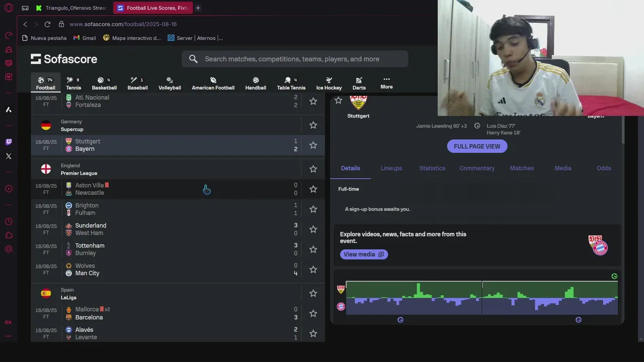Select the Details tab

(x=350, y=168)
